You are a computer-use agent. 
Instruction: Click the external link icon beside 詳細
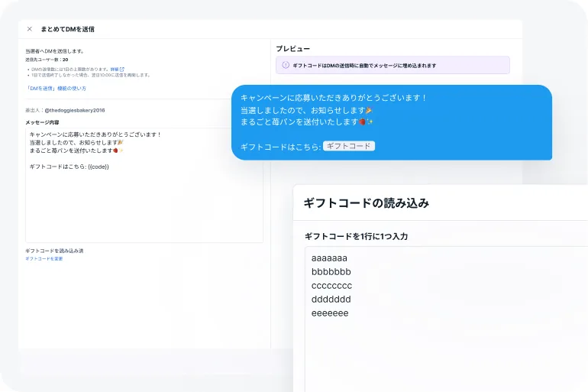click(x=122, y=69)
